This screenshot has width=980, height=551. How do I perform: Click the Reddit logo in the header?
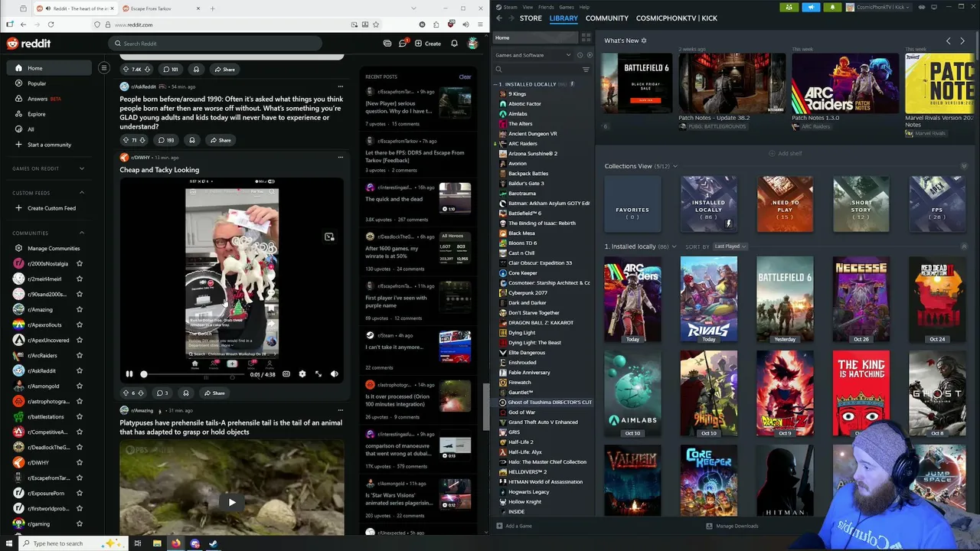tap(28, 44)
